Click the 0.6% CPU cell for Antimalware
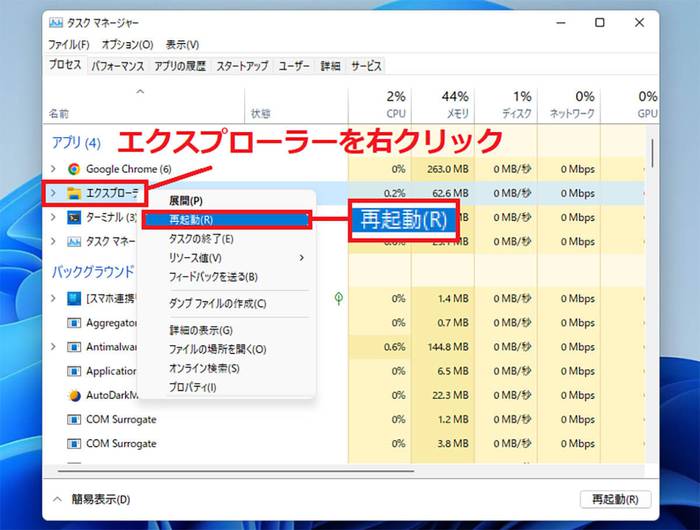Viewport: 700px width, 530px height. click(x=380, y=347)
